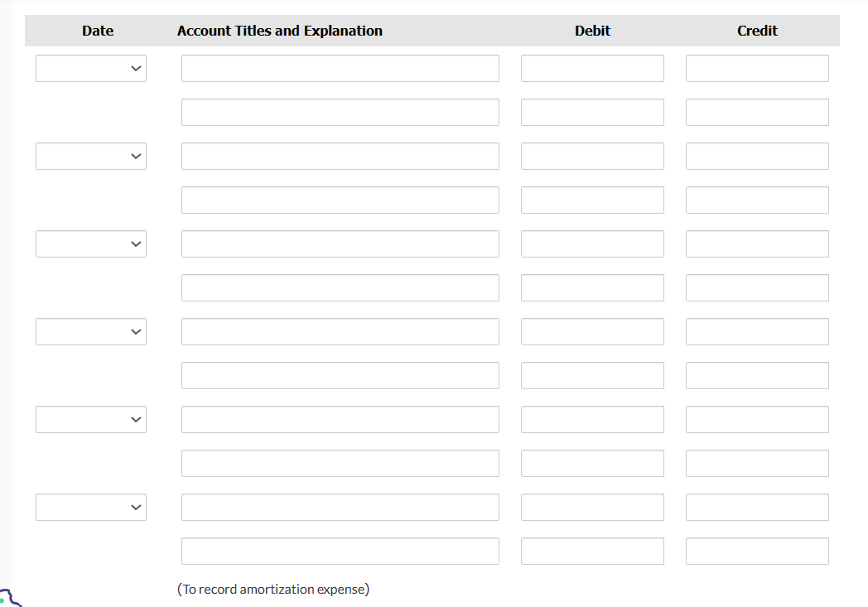Focus the Debit field in row 1

coord(592,68)
